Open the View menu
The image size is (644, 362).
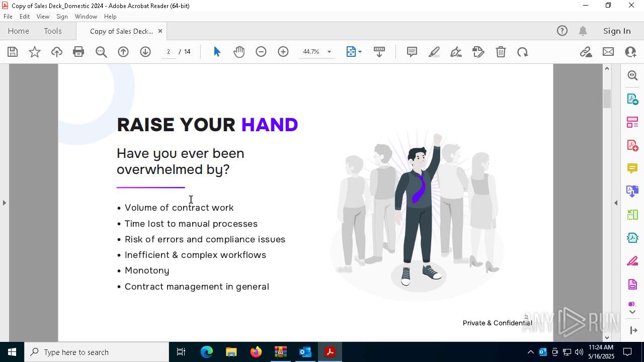(x=43, y=17)
